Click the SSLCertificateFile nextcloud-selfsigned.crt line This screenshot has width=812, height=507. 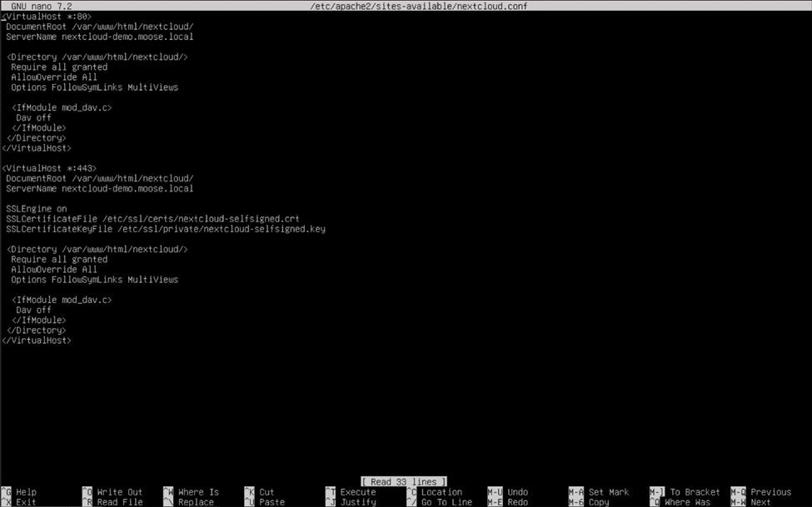152,219
